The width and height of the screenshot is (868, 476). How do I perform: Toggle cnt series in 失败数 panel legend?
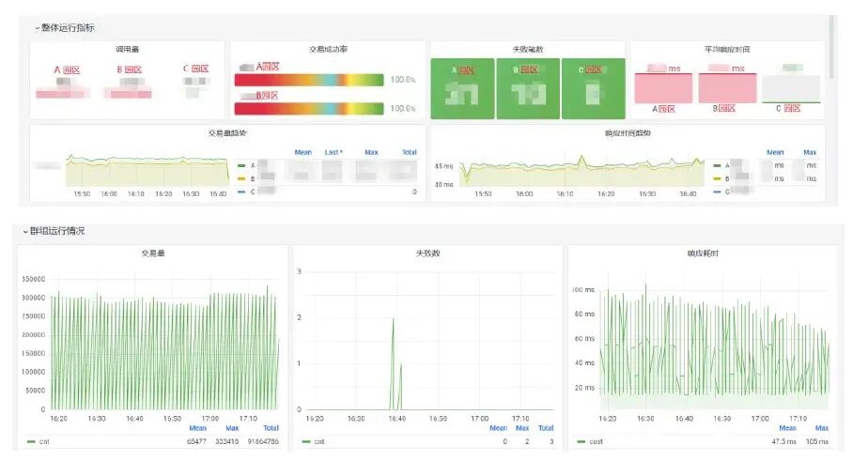[319, 441]
